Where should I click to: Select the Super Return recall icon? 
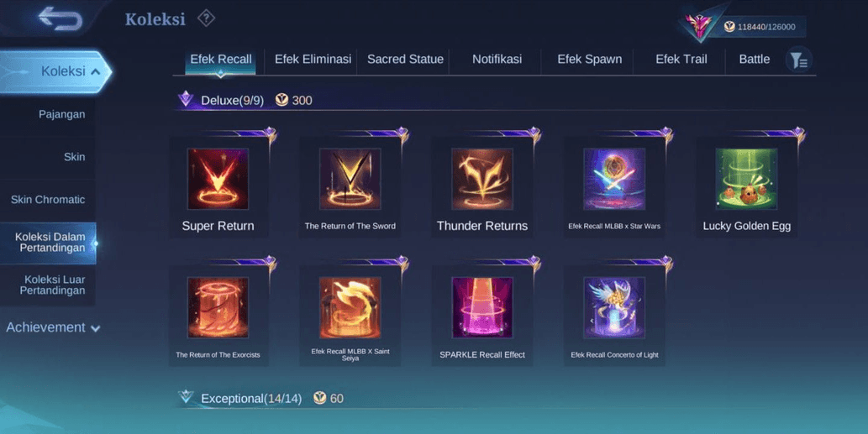tap(218, 179)
